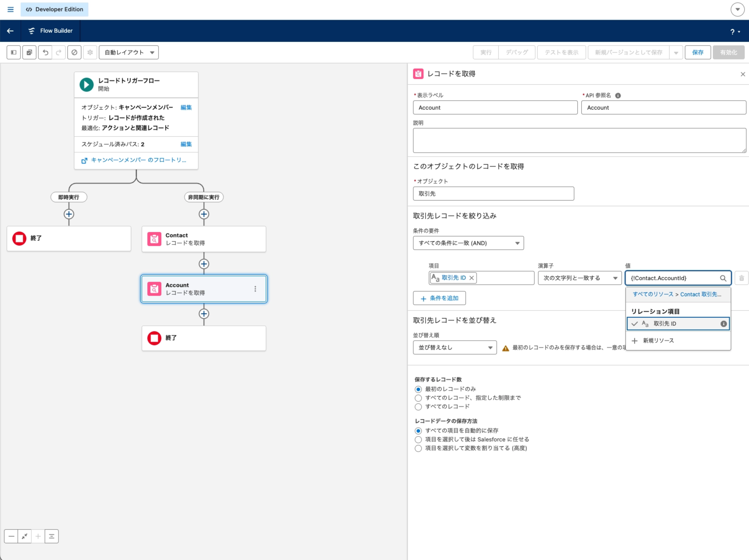Select 最初のレコードのみ radio option
This screenshot has width=749, height=560.
click(418, 389)
